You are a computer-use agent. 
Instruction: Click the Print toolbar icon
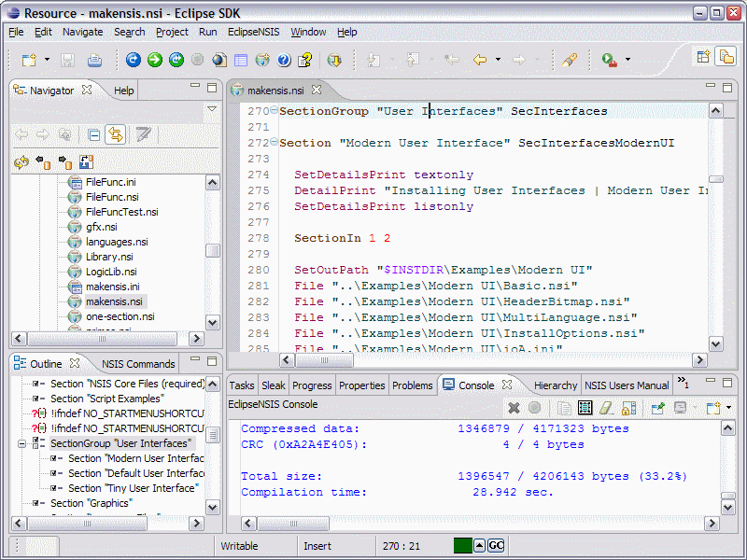tap(94, 60)
